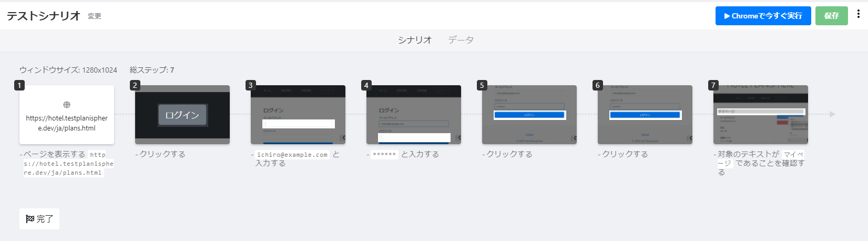
Task: Click step 5 クリックする description
Action: tap(509, 154)
